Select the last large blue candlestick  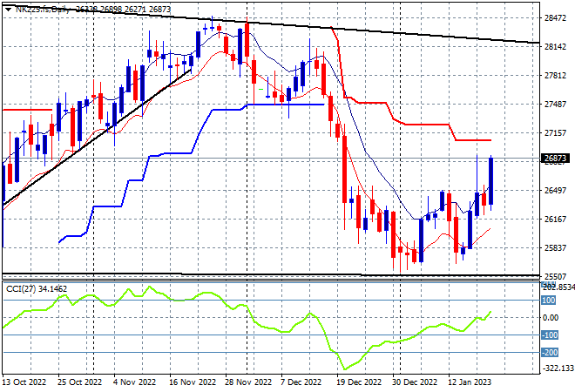coord(490,181)
